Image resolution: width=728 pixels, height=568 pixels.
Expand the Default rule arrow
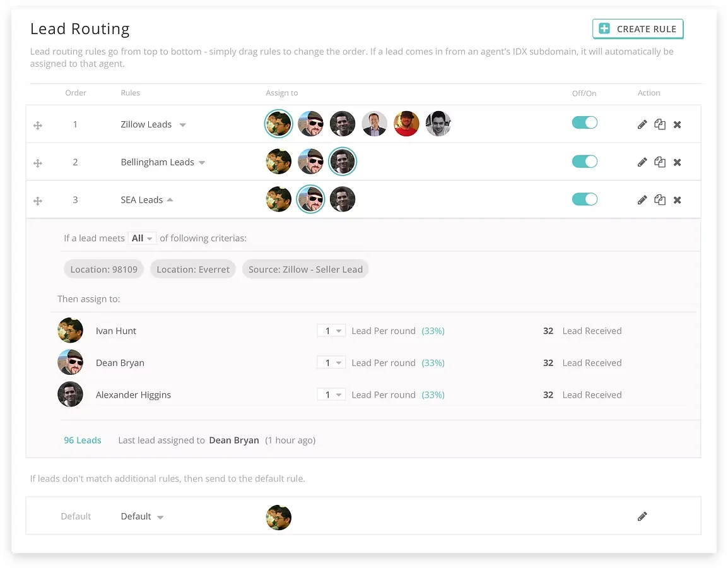(x=160, y=518)
